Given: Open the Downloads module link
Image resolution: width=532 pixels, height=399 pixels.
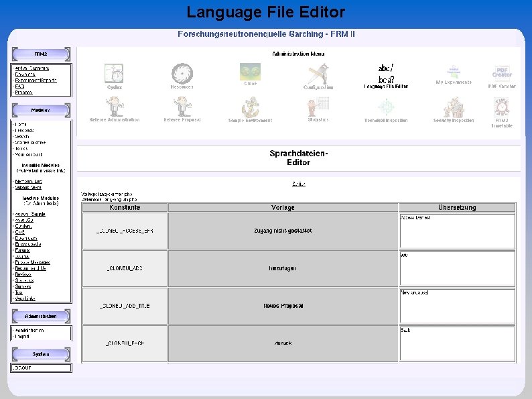Looking at the screenshot, I should (26, 238).
